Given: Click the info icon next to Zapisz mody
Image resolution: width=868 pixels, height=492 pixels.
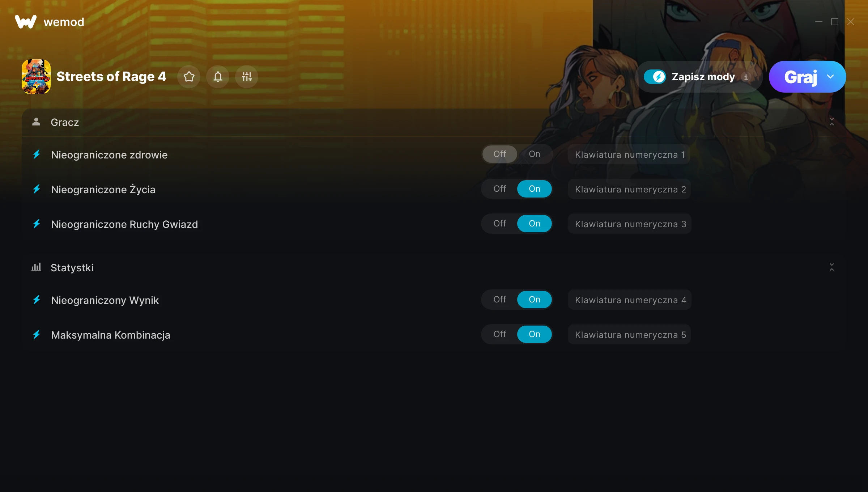Looking at the screenshot, I should pyautogui.click(x=746, y=77).
